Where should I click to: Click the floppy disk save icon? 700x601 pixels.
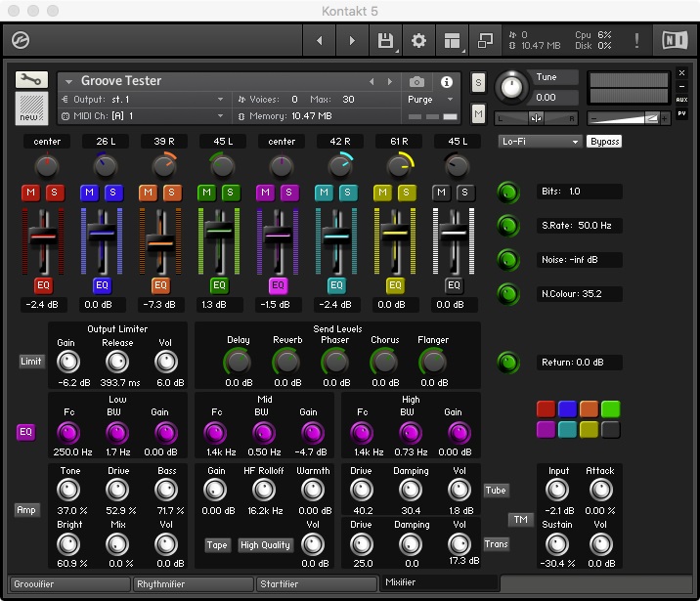pos(385,41)
